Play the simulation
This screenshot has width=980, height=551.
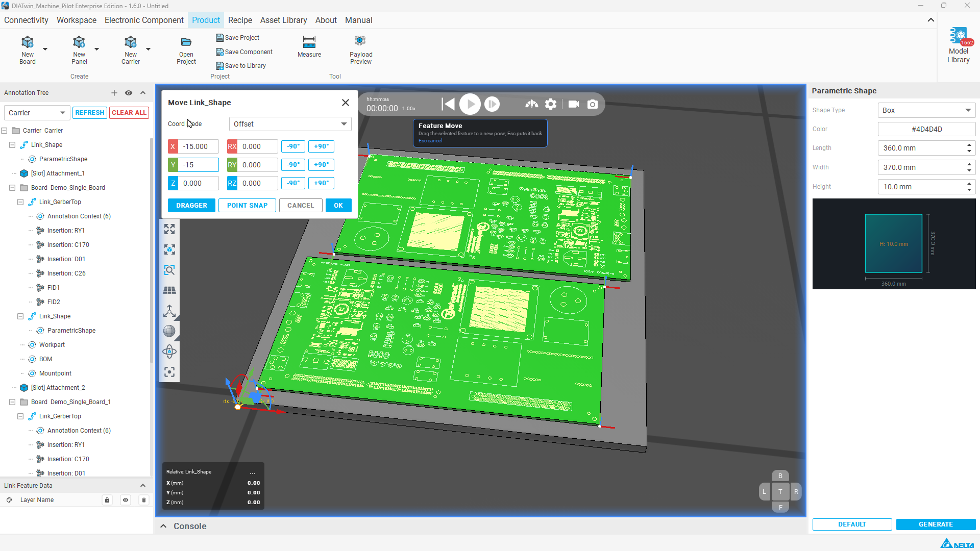tap(470, 104)
